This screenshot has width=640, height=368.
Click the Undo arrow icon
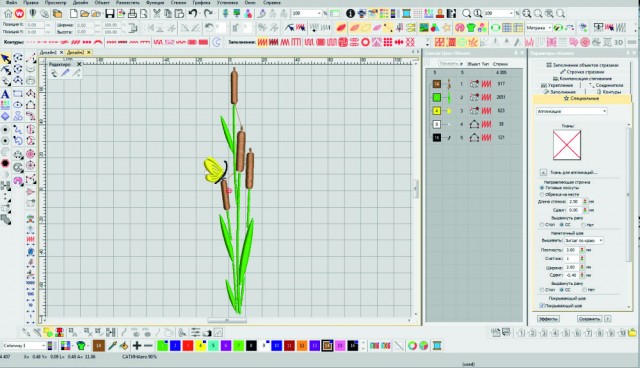pyautogui.click(x=193, y=13)
